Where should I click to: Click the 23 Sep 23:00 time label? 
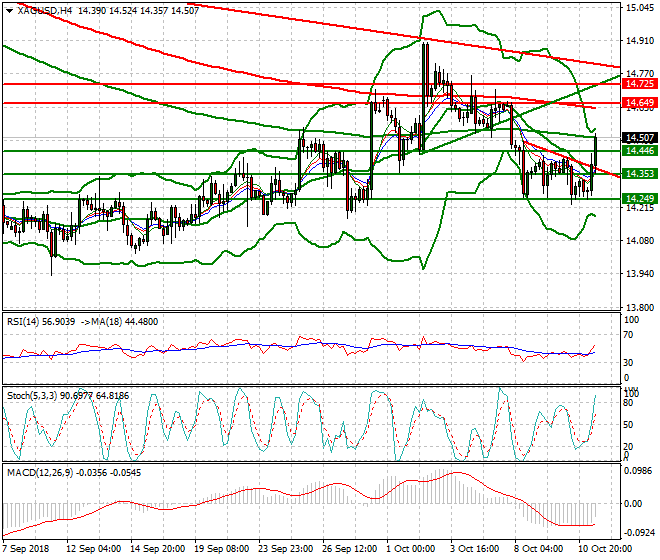pos(286,549)
